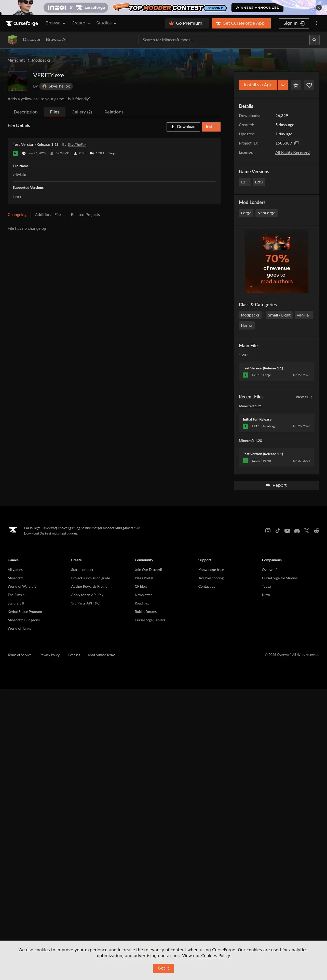Open SkyeTheFox link in file details
The width and height of the screenshot is (327, 980).
point(77,145)
